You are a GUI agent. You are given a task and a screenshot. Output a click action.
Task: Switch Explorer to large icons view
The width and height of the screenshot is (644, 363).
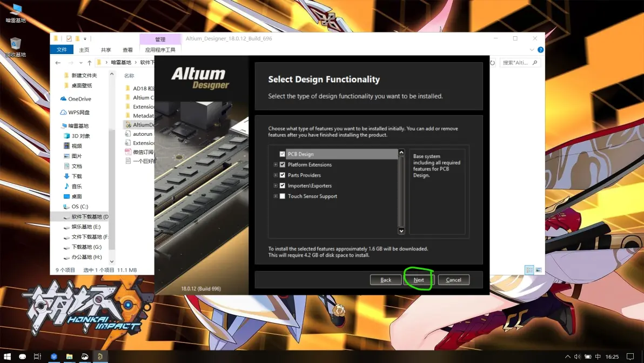[x=539, y=270]
